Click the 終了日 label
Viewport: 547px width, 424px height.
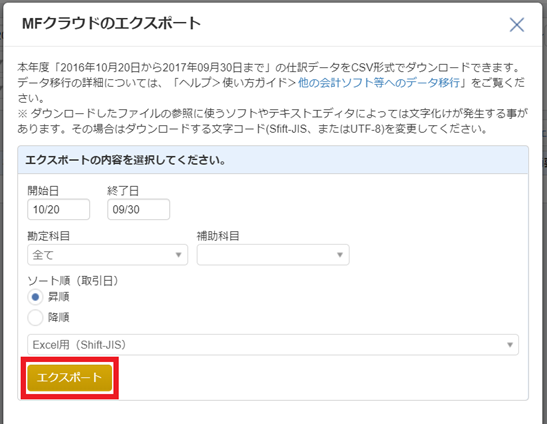[x=123, y=191]
